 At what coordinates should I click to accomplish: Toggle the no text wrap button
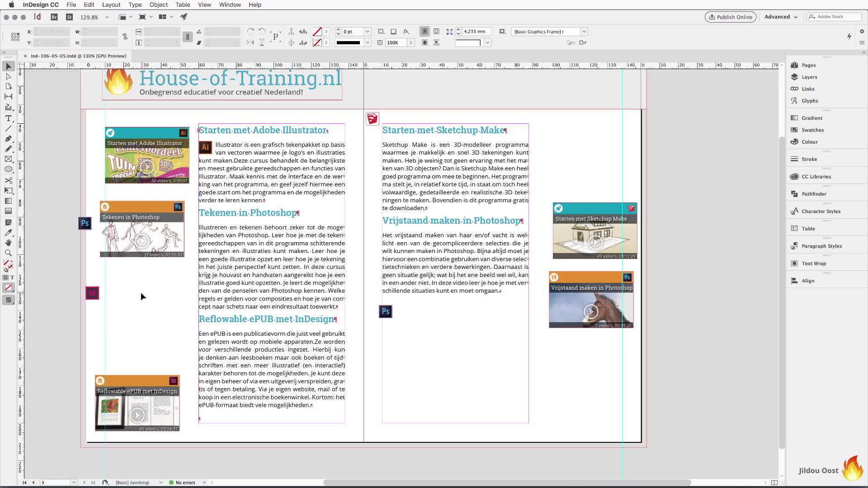425,32
